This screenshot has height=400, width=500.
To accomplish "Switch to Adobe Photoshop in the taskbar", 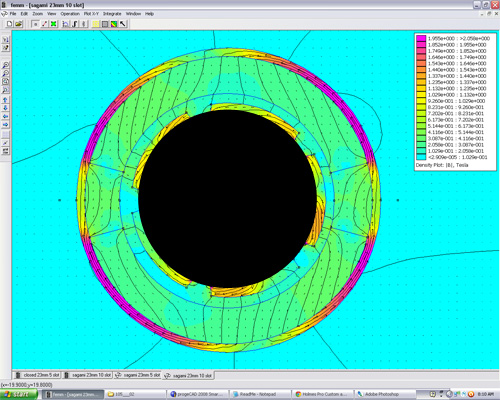I will [378, 394].
